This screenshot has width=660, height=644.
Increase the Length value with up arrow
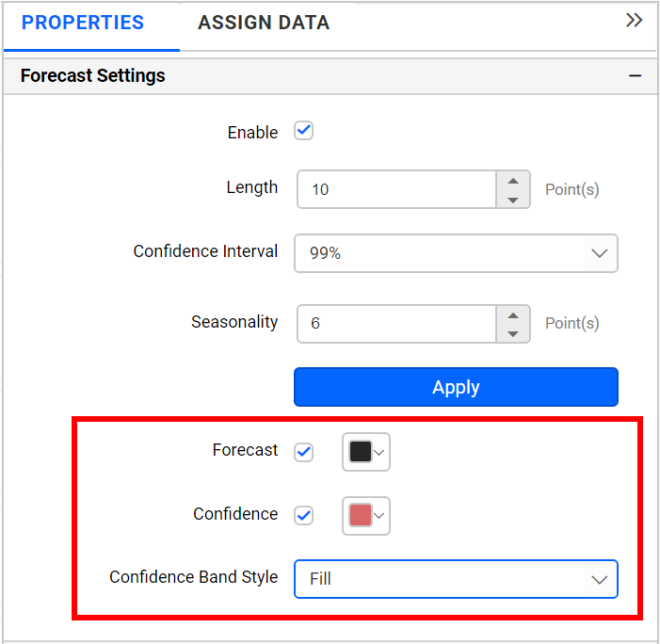512,180
